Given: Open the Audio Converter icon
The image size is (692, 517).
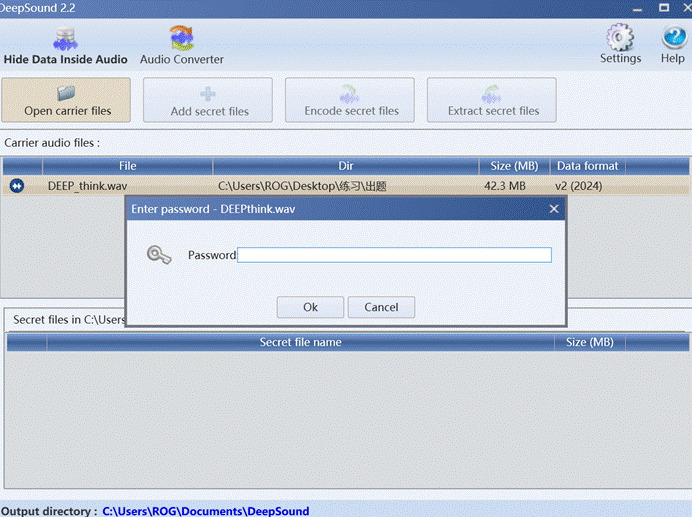Looking at the screenshot, I should click(182, 38).
